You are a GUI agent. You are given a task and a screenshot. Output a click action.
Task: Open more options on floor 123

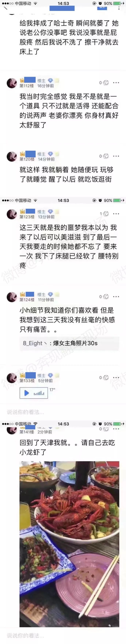[116, 214]
